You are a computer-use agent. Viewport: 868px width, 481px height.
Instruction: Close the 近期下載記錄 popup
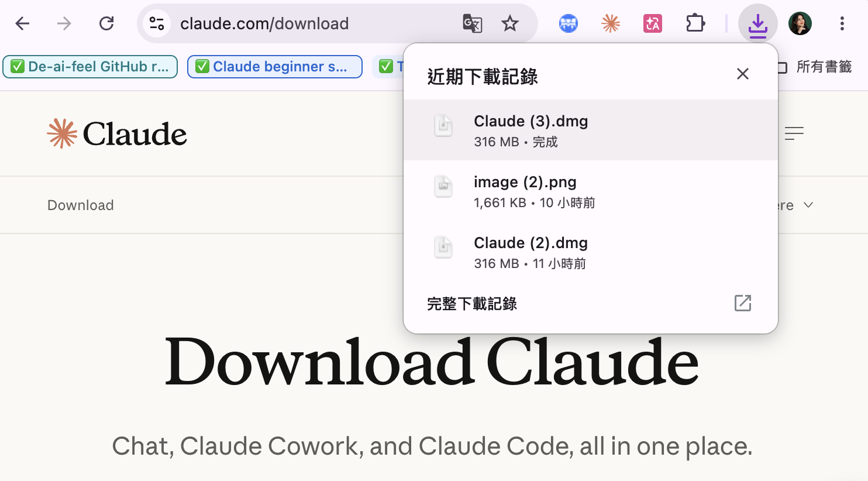pyautogui.click(x=743, y=74)
